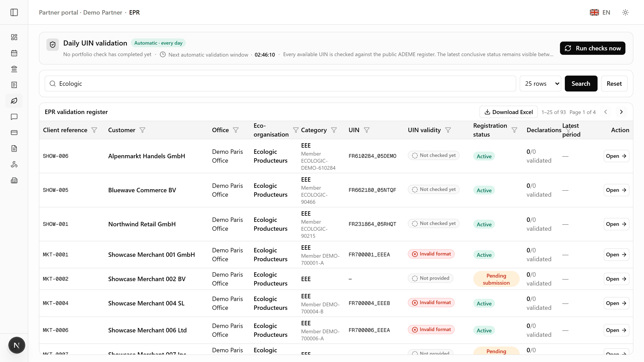644x362 pixels.
Task: Open the webhook icon in sidebar
Action: pyautogui.click(x=14, y=164)
